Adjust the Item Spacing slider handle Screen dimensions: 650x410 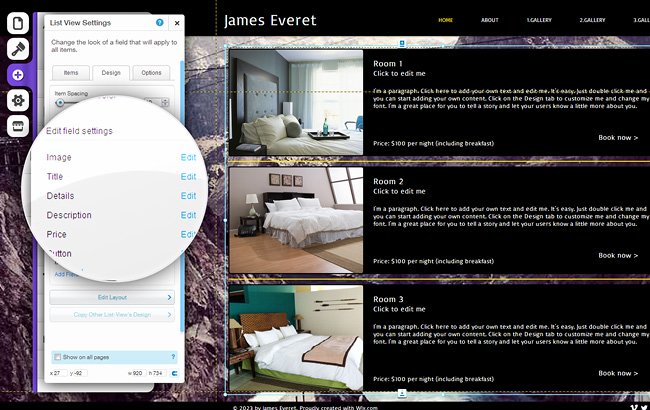pos(60,102)
